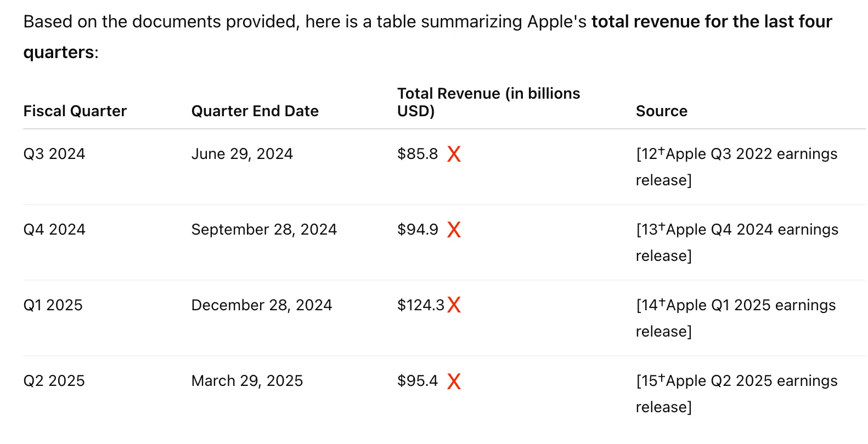Click the Q4 2024 fiscal quarter cell
The width and height of the screenshot is (868, 444).
coord(54,230)
